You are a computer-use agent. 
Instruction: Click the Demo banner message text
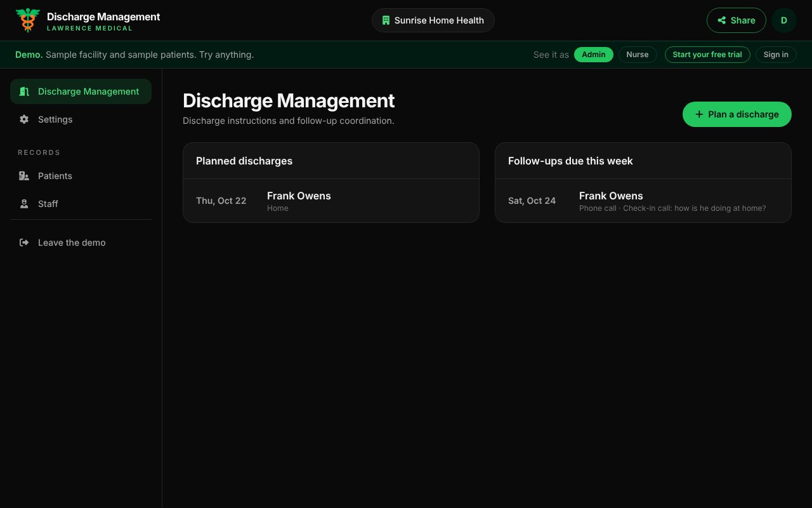pyautogui.click(x=134, y=55)
